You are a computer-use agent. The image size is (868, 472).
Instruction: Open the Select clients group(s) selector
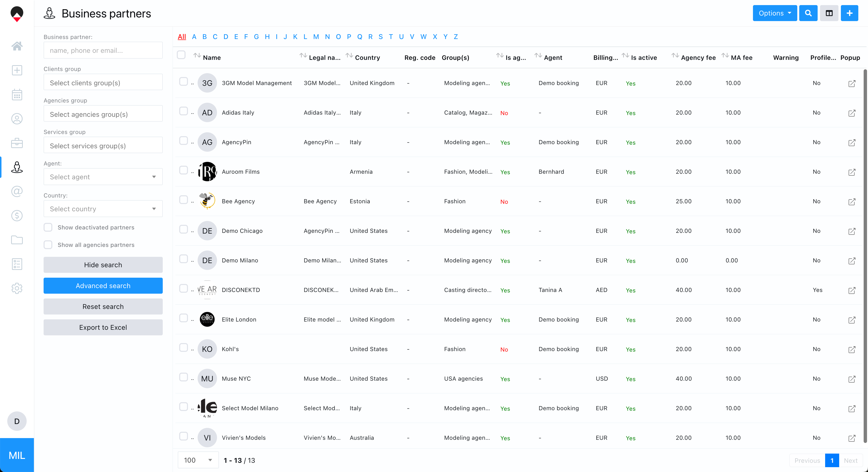click(x=103, y=82)
